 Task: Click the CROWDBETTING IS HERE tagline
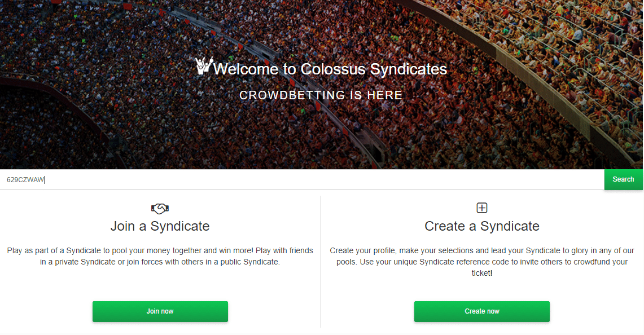coord(321,95)
